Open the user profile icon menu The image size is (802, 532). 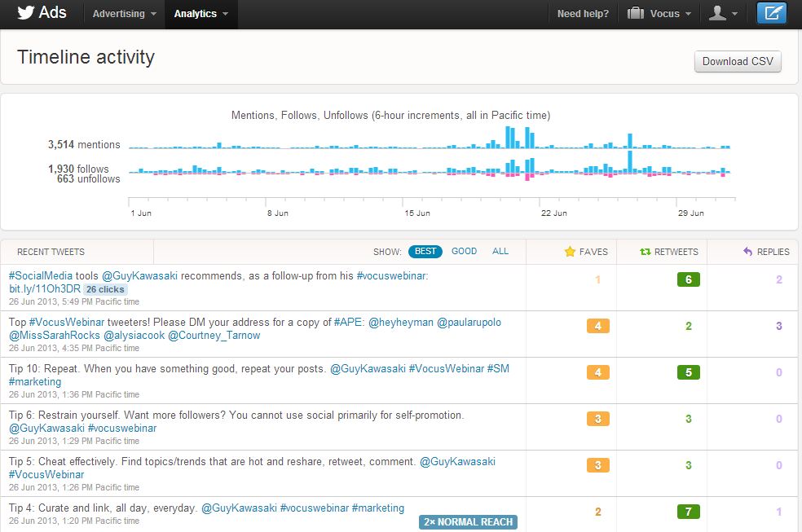coord(723,14)
